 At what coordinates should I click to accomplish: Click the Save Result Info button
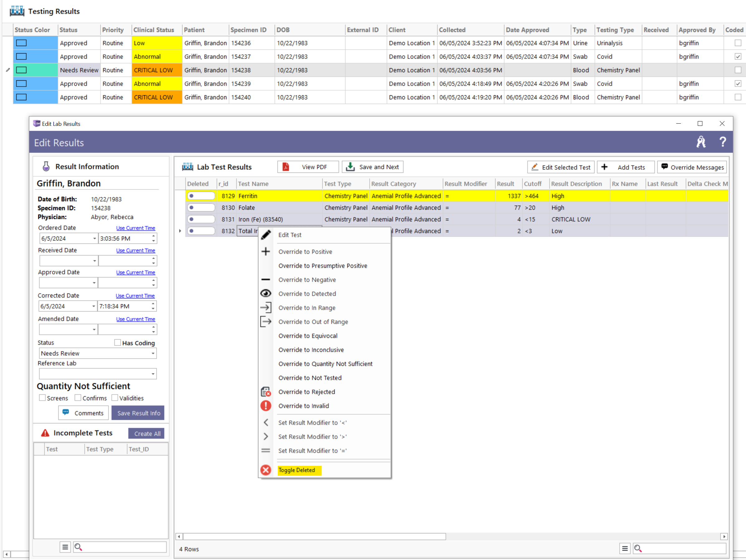tap(138, 413)
